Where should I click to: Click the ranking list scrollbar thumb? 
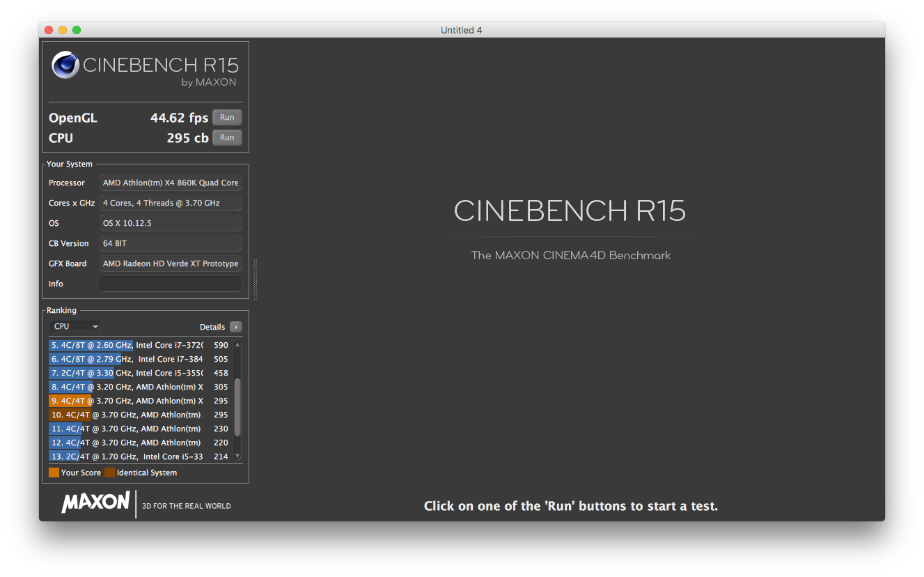point(237,407)
